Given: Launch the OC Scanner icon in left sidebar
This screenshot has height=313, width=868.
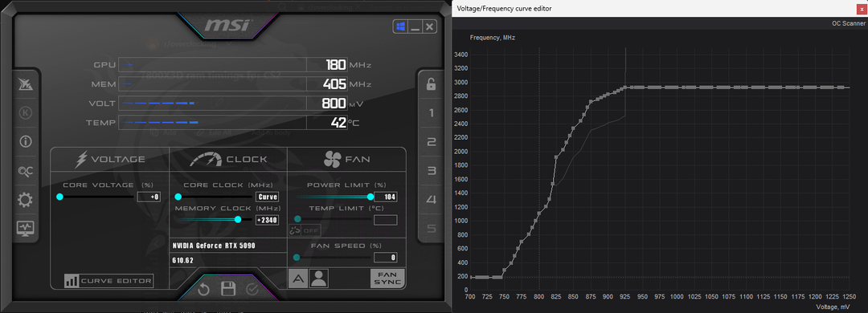Looking at the screenshot, I should tap(25, 172).
